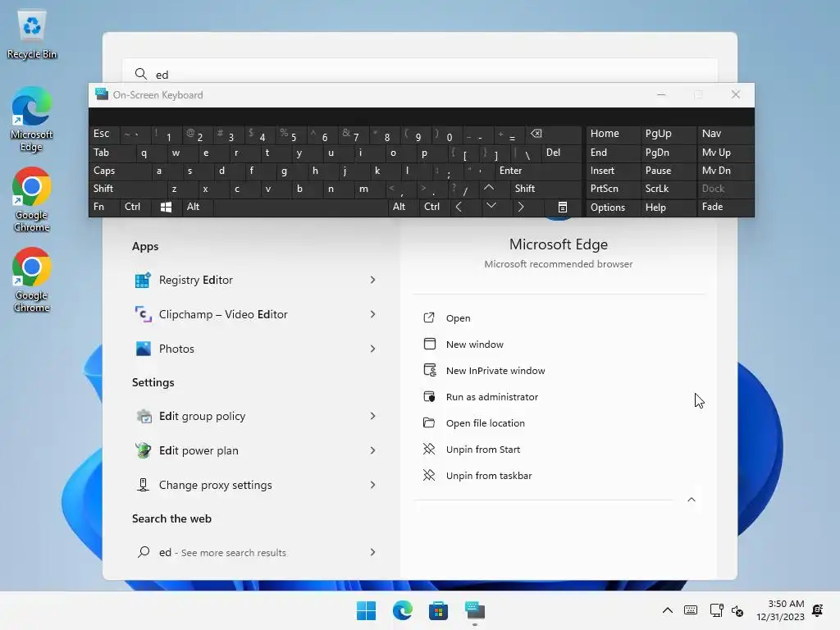This screenshot has width=840, height=630.
Task: Expand the Photos result chevron
Action: click(373, 349)
